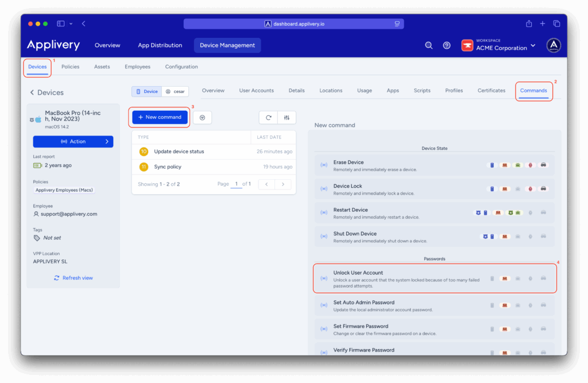
Task: Click the New command button
Action: click(x=160, y=117)
